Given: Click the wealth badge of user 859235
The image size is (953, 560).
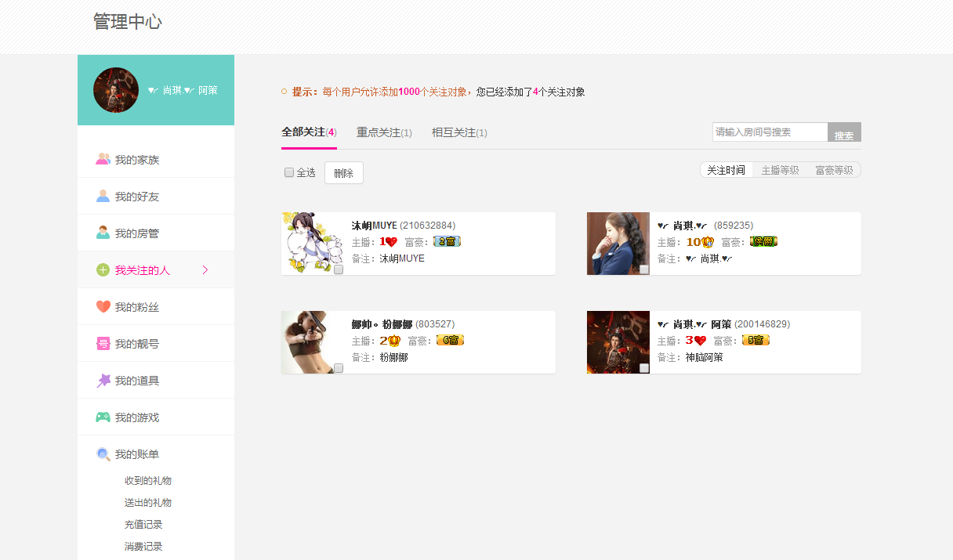Looking at the screenshot, I should [763, 242].
